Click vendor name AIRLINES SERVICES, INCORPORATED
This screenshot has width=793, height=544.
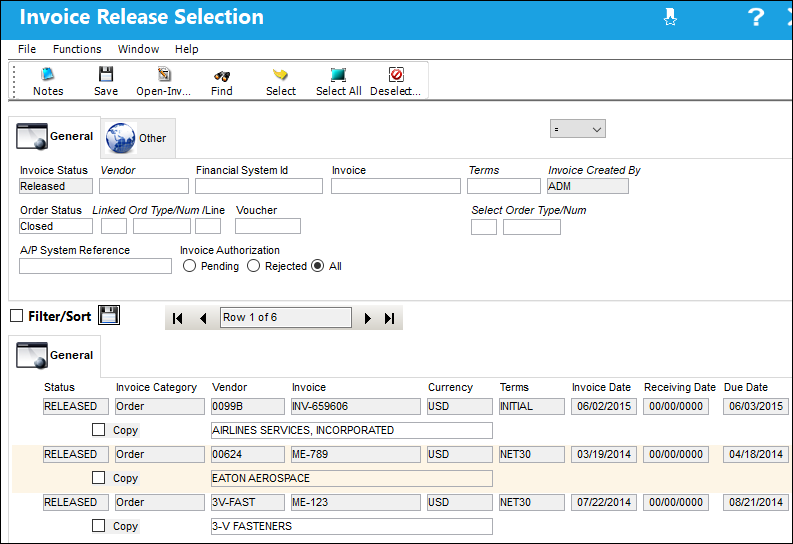click(352, 430)
